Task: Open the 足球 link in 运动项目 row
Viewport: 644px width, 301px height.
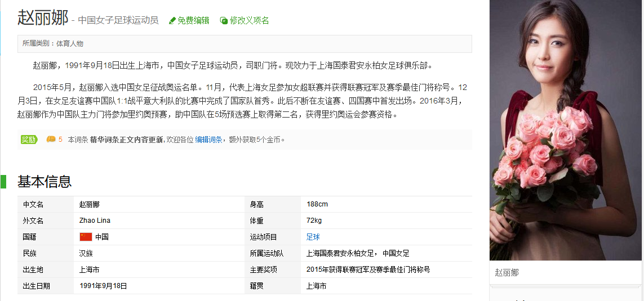Action: 313,237
